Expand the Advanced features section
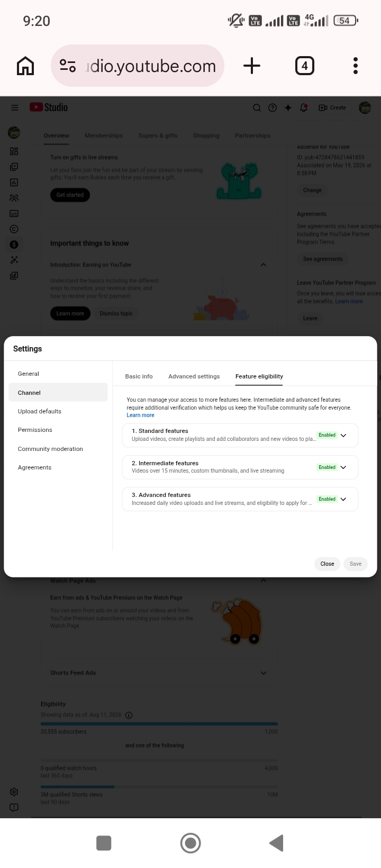This screenshot has width=381, height=868. 343,499
